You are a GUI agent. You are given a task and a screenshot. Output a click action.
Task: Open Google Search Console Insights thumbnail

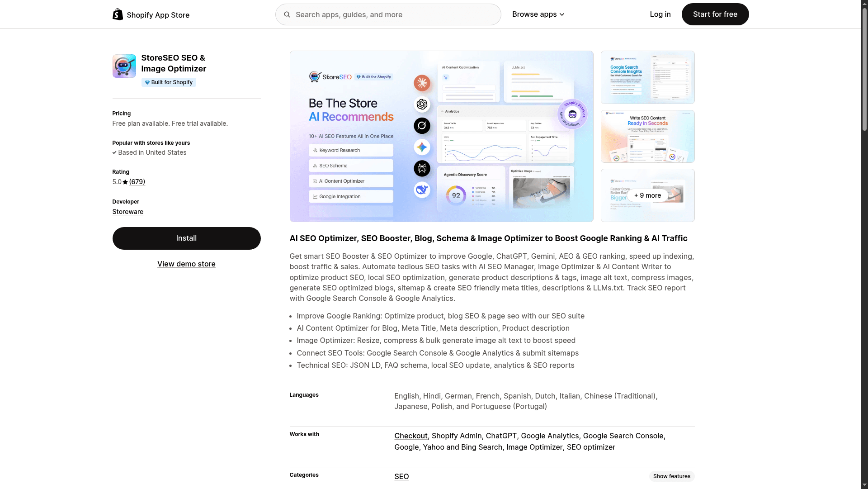(x=647, y=77)
